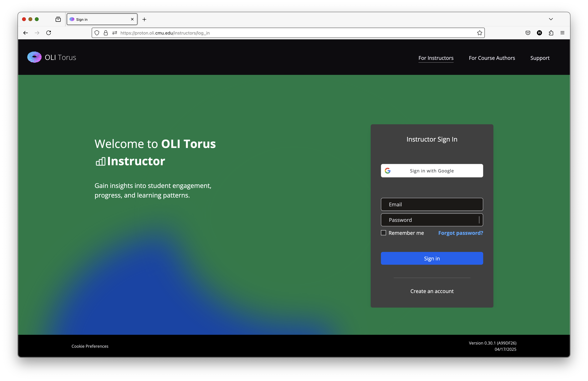Click the site permissions icon in the address bar
The image size is (588, 381).
point(115,33)
